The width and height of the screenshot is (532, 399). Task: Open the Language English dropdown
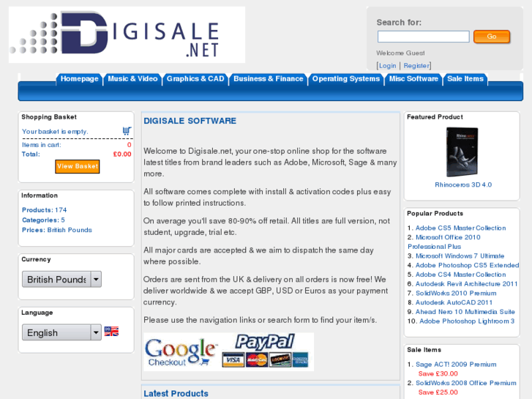pyautogui.click(x=61, y=332)
